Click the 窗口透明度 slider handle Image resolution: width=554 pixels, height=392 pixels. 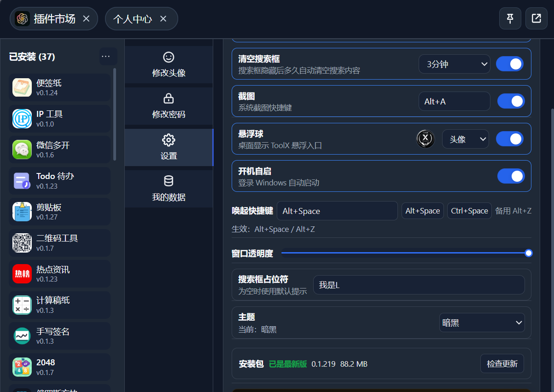point(529,253)
